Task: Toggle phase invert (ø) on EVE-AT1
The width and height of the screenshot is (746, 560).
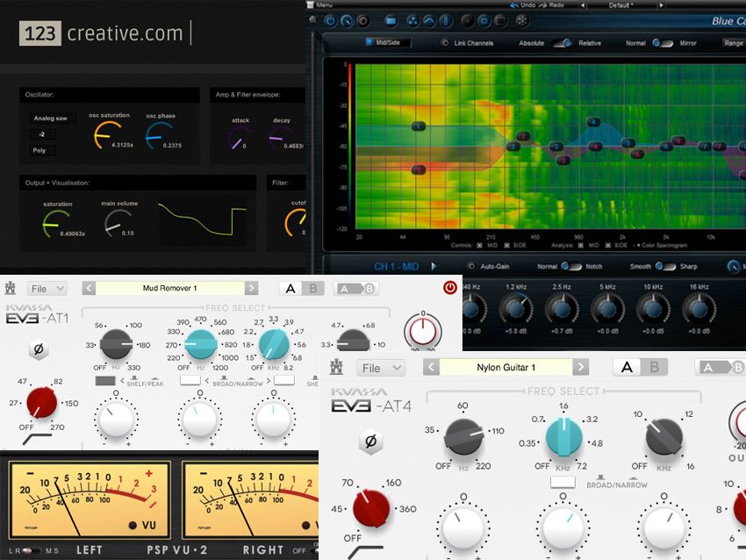Action: click(x=37, y=348)
